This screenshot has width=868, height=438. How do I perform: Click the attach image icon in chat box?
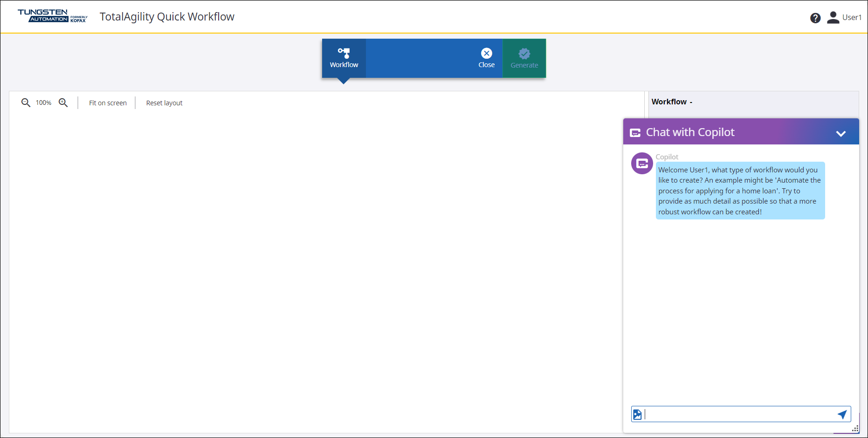coord(637,414)
